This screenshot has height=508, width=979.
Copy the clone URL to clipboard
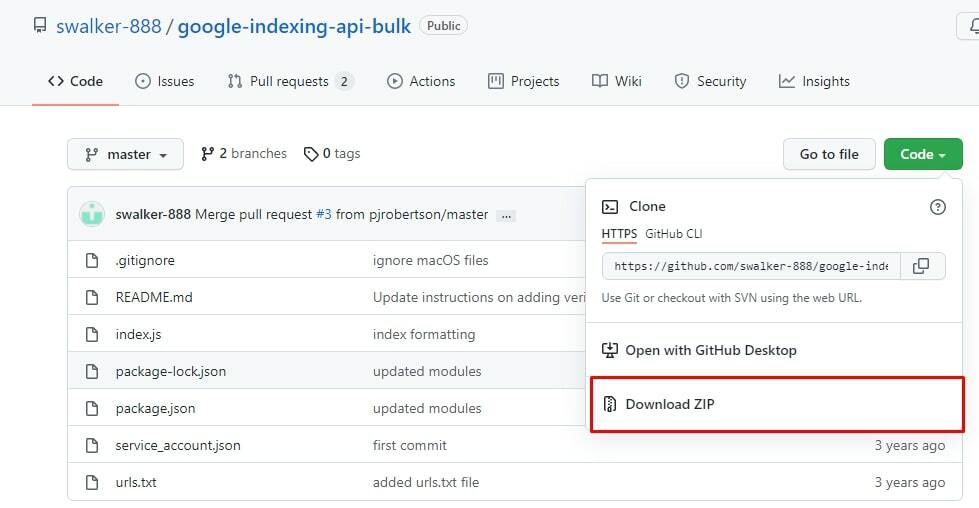[x=921, y=266]
